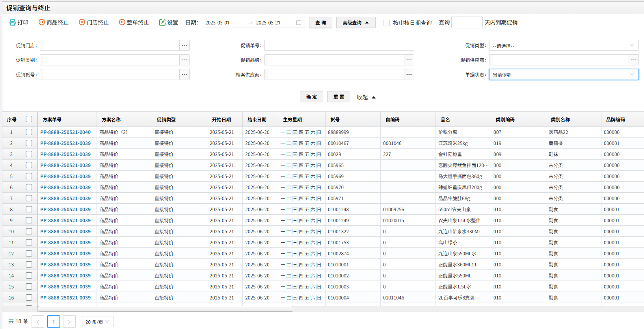Click the 确定 button

tap(311, 97)
